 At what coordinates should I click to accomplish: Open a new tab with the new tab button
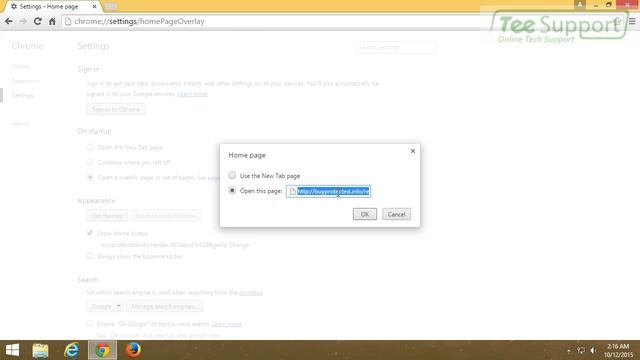tap(110, 7)
